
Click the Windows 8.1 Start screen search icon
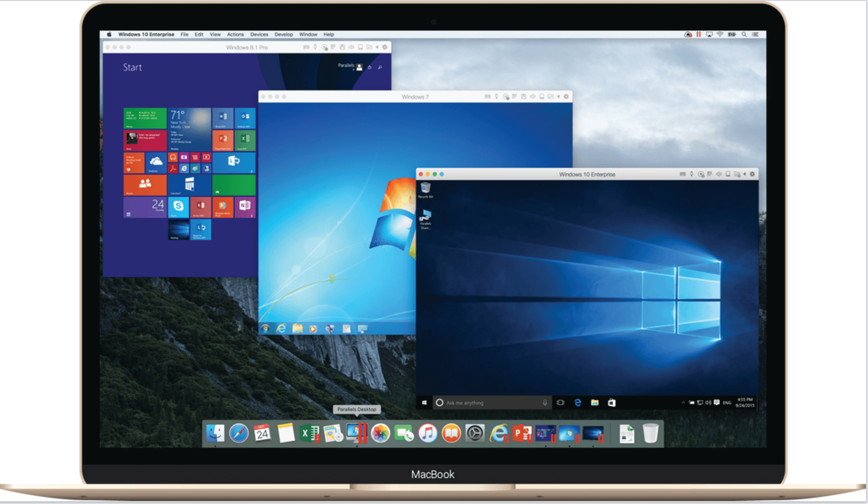coord(380,67)
